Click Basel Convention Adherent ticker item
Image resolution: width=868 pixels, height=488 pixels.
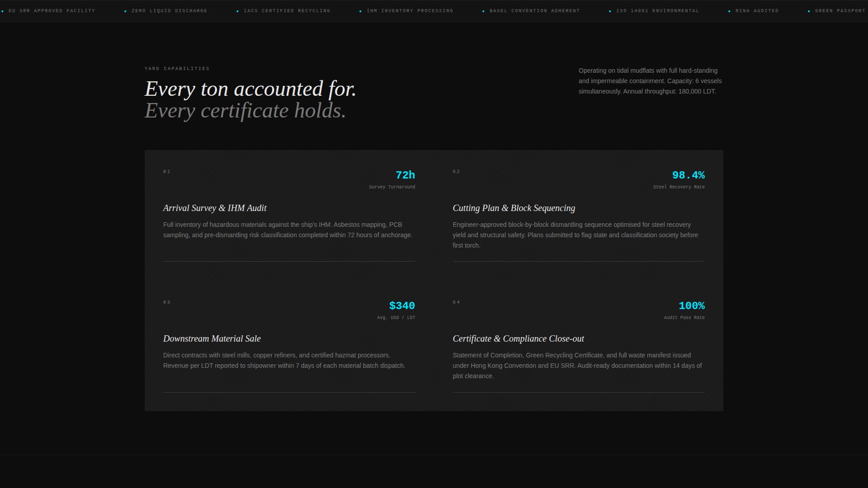(x=534, y=10)
